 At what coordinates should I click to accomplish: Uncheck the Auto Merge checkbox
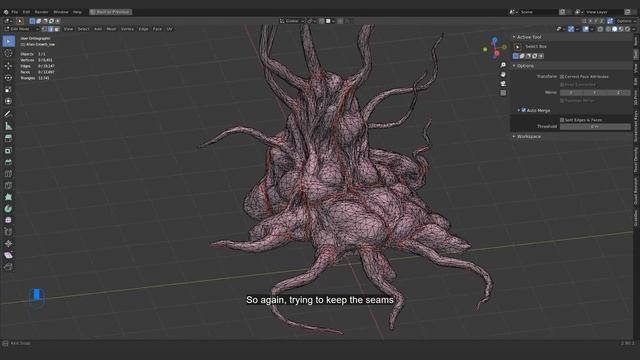(524, 110)
